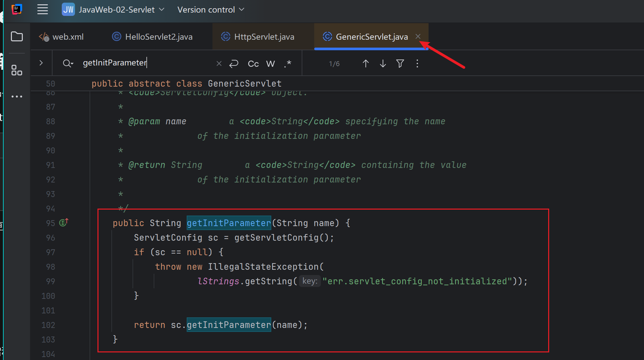Image resolution: width=644 pixels, height=360 pixels.
Task: Toggle Words-only search option
Action: (x=270, y=63)
